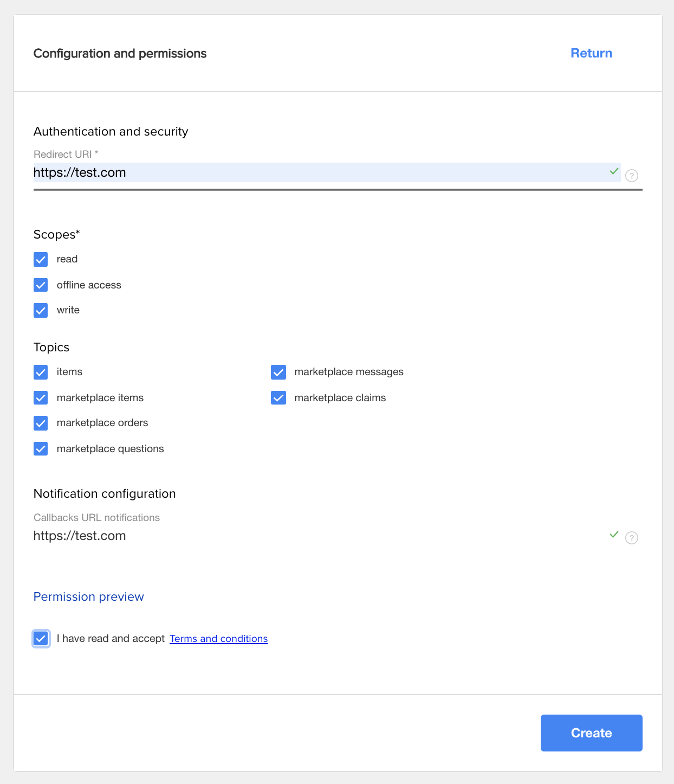Open the Permission preview link
This screenshot has width=674, height=784.
pyautogui.click(x=89, y=597)
